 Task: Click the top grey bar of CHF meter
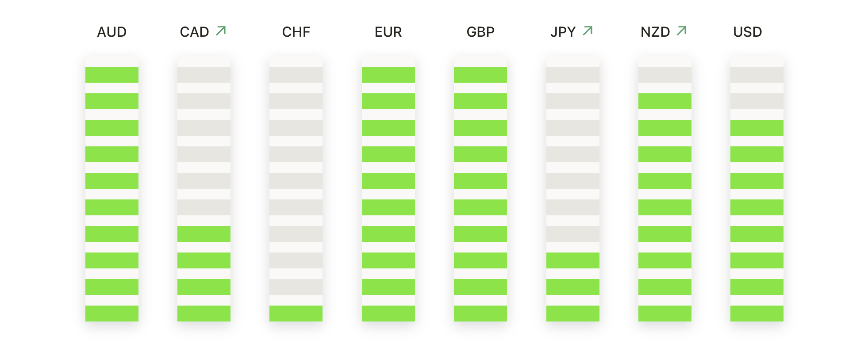296,75
